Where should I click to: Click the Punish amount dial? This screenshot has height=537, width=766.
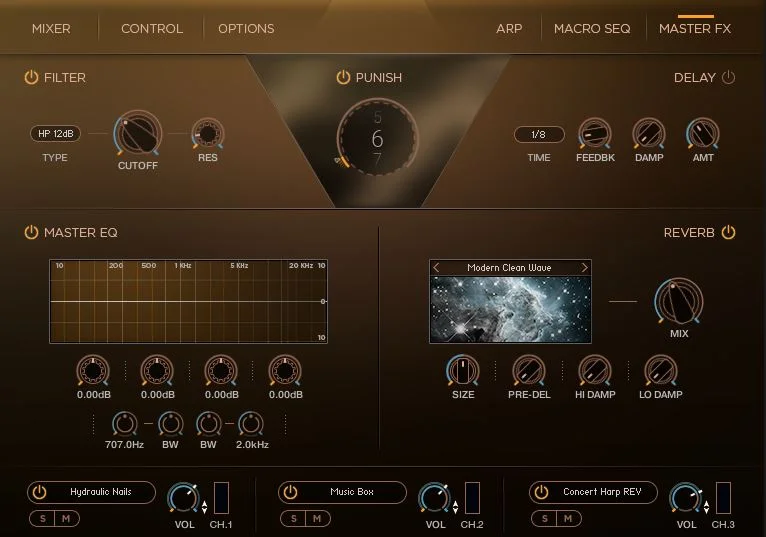(377, 138)
